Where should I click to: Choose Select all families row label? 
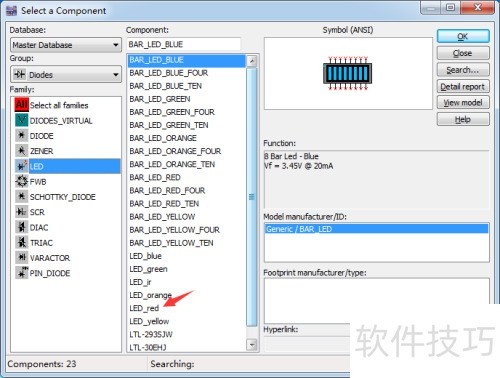pyautogui.click(x=59, y=105)
